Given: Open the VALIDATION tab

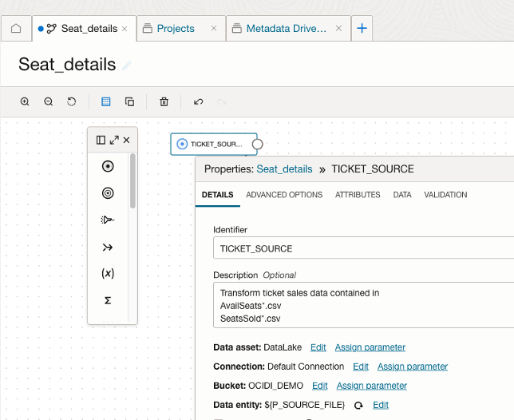Looking at the screenshot, I should (x=445, y=195).
